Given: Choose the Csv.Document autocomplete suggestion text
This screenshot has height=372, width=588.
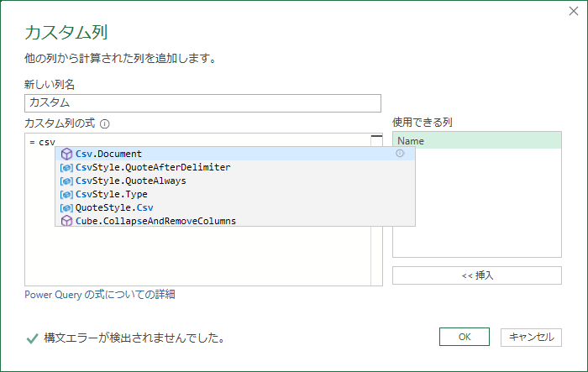Looking at the screenshot, I should 108,155.
